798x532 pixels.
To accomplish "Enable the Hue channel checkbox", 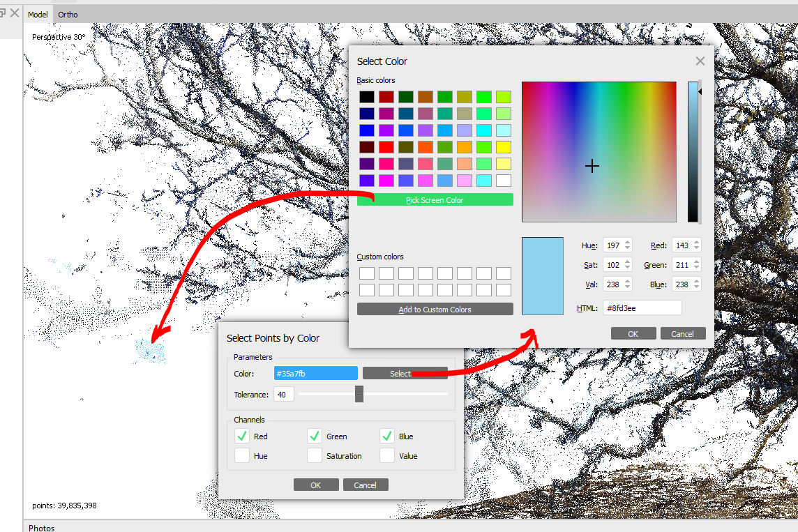I will coord(242,456).
